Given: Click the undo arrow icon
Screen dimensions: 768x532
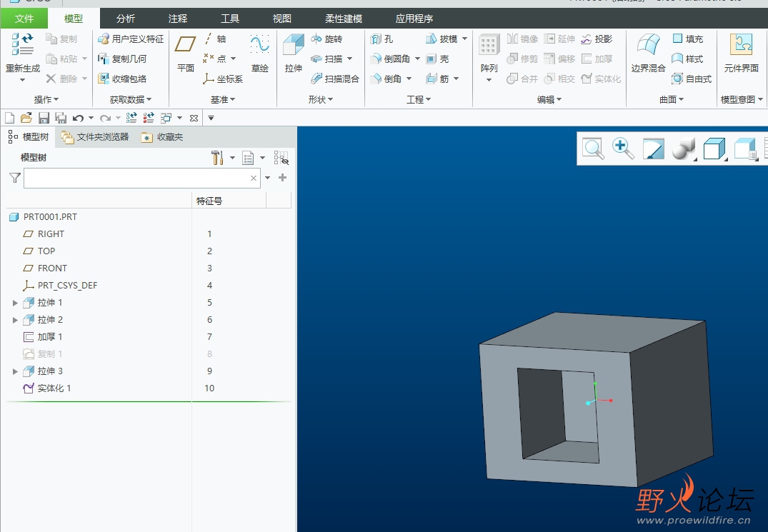Looking at the screenshot, I should 78,118.
